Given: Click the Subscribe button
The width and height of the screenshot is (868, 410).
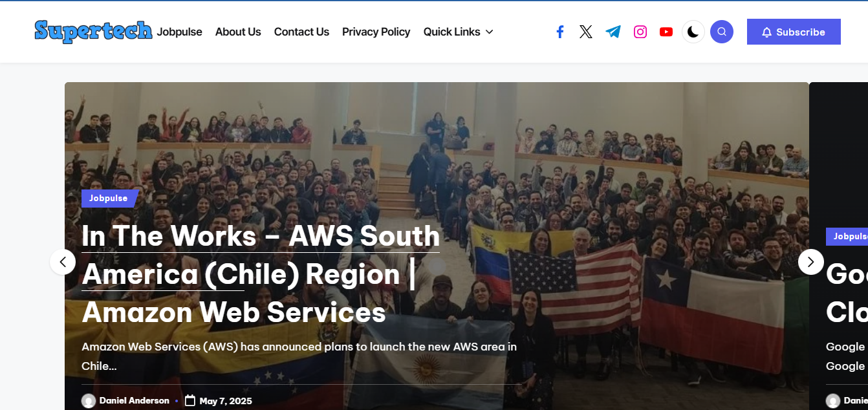Looking at the screenshot, I should click(x=794, y=32).
